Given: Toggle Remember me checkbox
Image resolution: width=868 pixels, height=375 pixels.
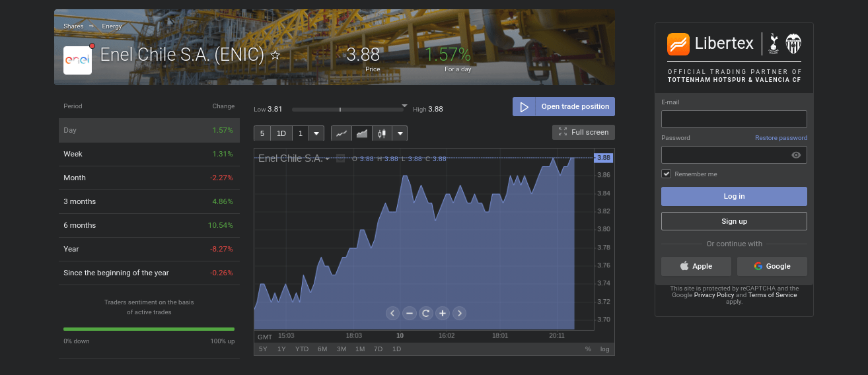Looking at the screenshot, I should pos(667,174).
